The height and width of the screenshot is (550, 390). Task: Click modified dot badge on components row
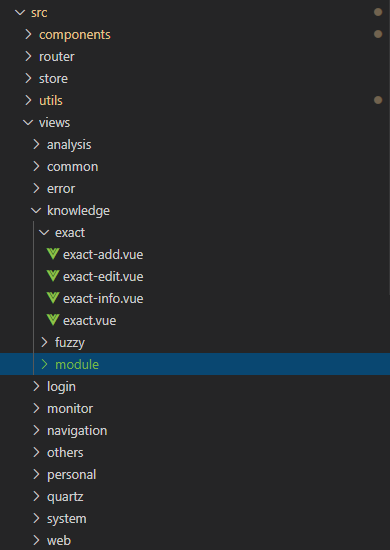(378, 34)
